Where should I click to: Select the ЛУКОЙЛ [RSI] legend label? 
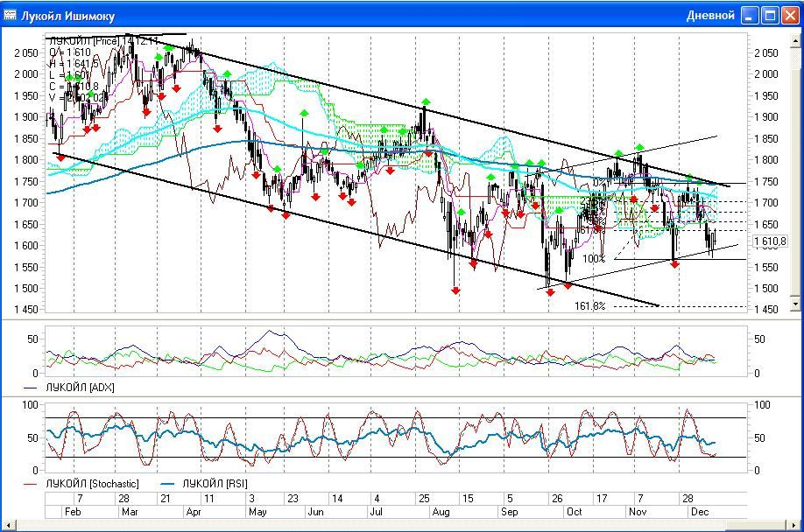(215, 484)
